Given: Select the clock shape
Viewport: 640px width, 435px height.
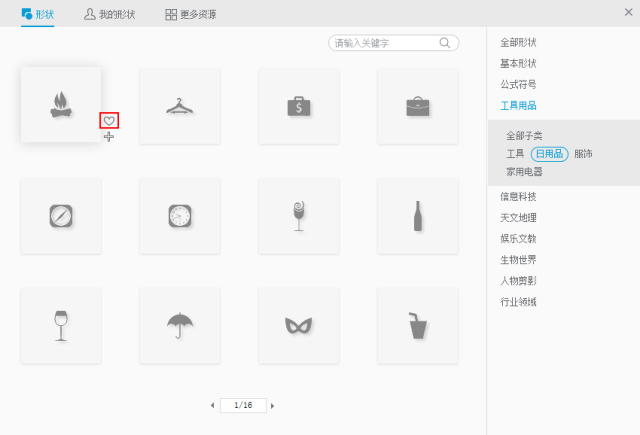Looking at the screenshot, I should [x=180, y=216].
